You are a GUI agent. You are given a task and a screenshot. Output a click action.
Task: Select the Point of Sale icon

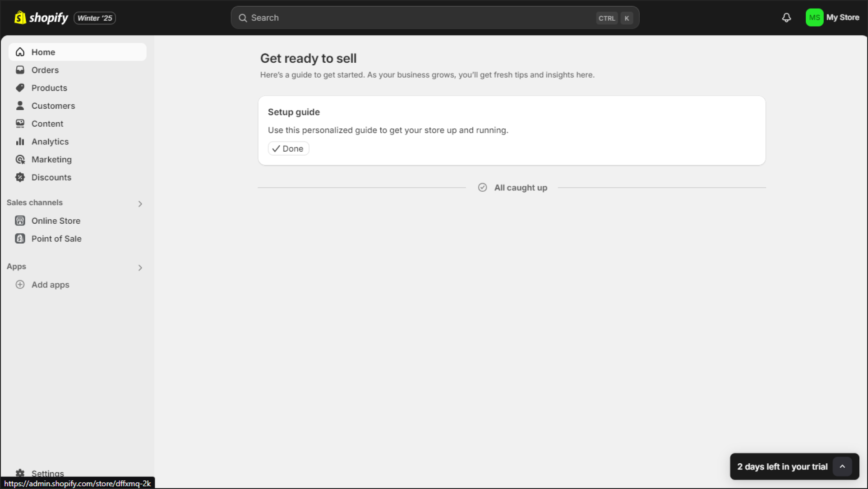[21, 238]
